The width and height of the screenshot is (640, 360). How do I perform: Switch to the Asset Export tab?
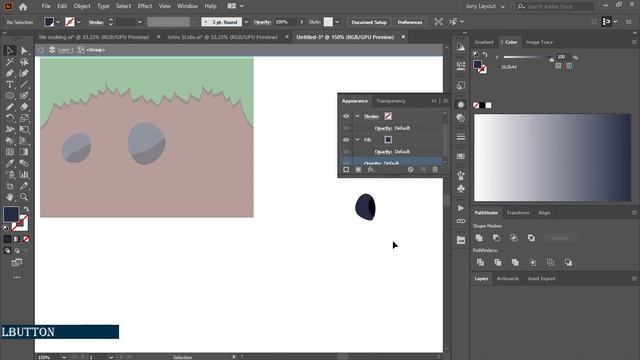[x=542, y=278]
